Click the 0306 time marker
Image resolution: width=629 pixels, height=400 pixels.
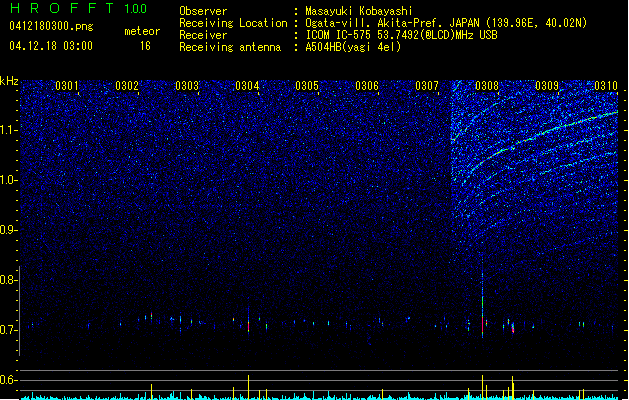(367, 85)
